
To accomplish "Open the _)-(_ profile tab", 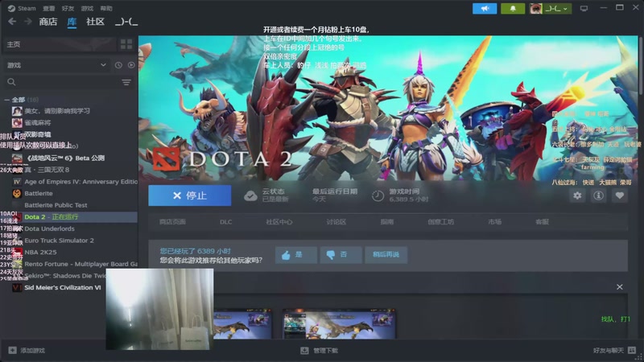I will (126, 22).
